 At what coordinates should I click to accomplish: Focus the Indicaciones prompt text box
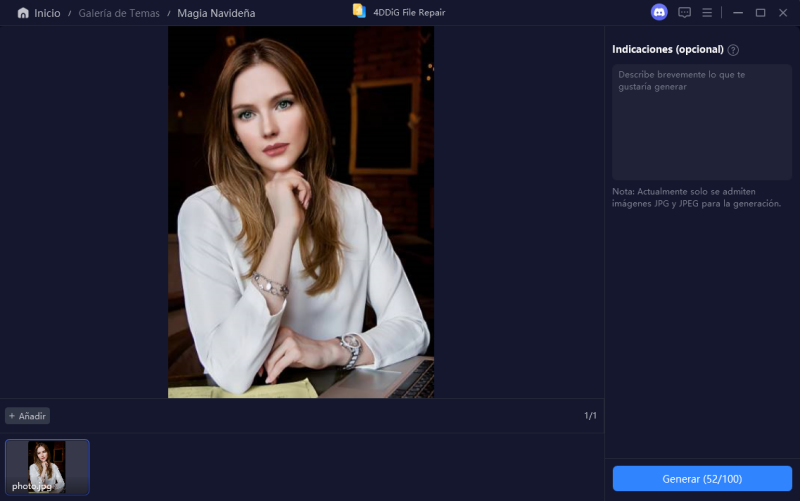tap(702, 122)
